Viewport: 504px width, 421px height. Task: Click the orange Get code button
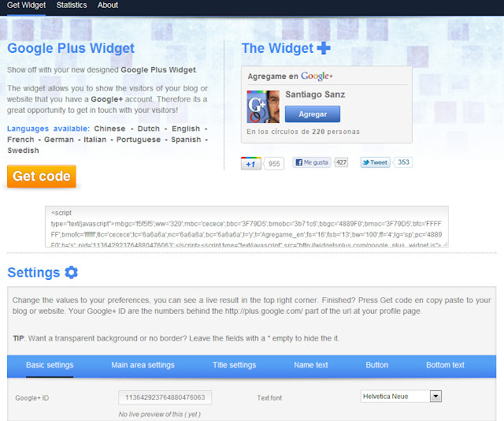(x=42, y=176)
